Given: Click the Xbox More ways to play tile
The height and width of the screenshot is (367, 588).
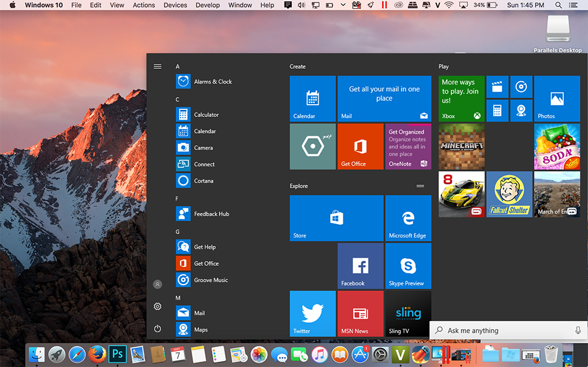Looking at the screenshot, I should [461, 98].
